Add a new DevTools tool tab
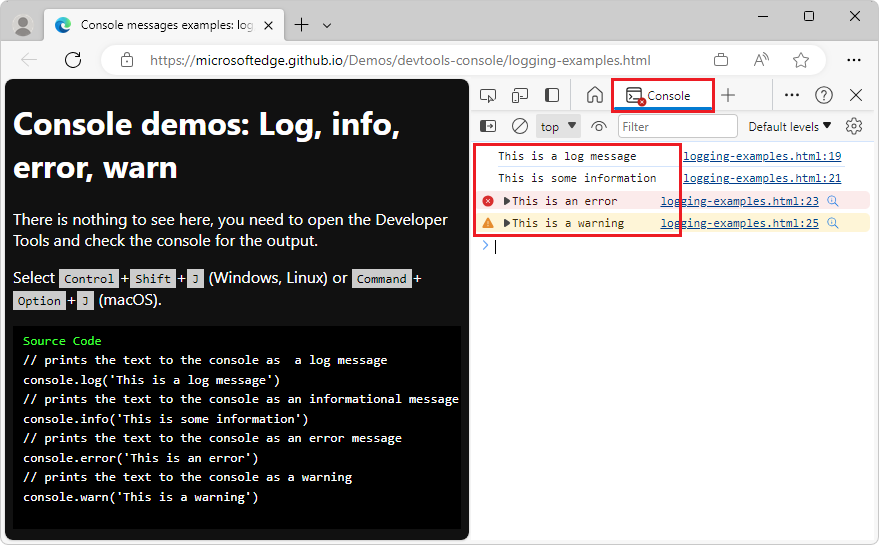This screenshot has width=879, height=545. 728,95
